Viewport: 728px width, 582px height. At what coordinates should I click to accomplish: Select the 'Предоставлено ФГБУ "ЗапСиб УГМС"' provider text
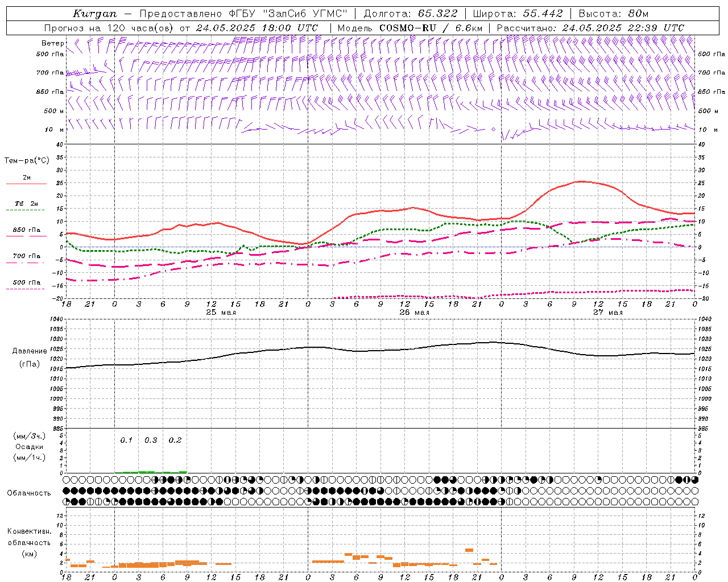[243, 14]
